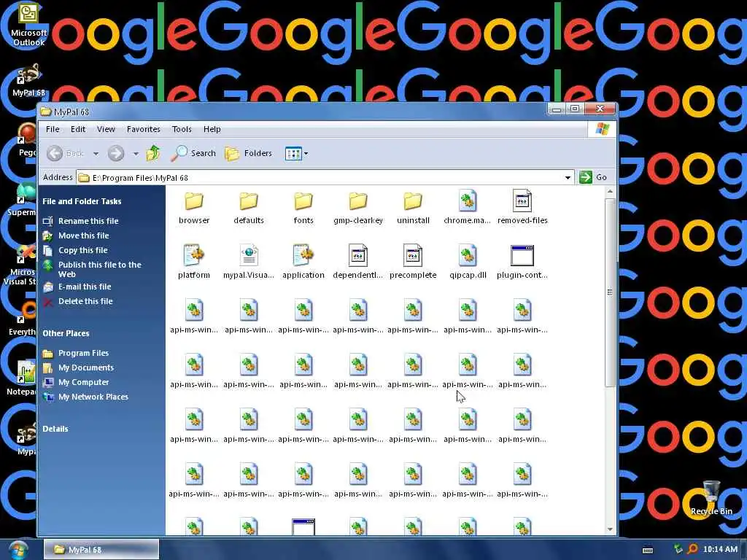This screenshot has height=560, width=747.
Task: Select the removed-files file icon
Action: point(522,201)
